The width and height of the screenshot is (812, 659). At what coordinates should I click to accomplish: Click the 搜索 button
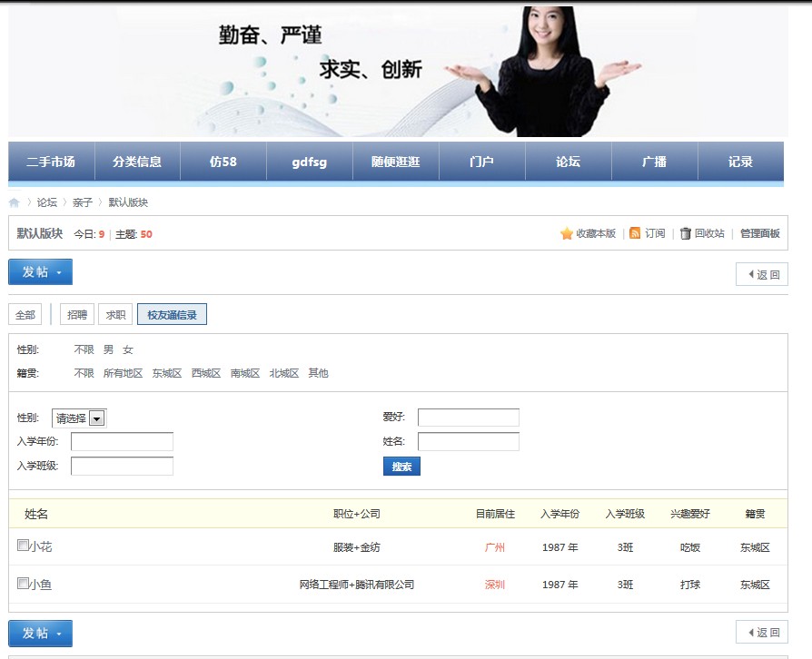(401, 467)
